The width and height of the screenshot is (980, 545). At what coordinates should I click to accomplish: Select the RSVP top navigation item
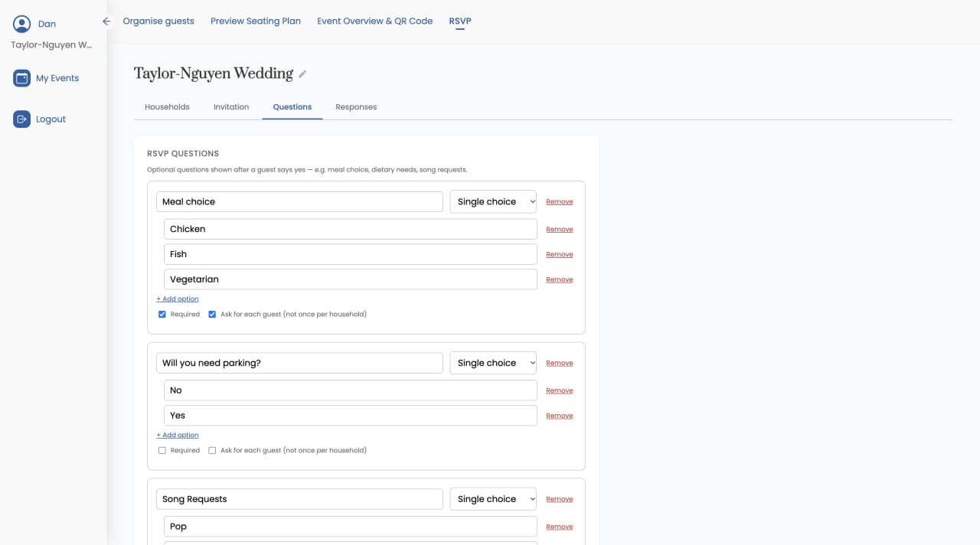[460, 21]
